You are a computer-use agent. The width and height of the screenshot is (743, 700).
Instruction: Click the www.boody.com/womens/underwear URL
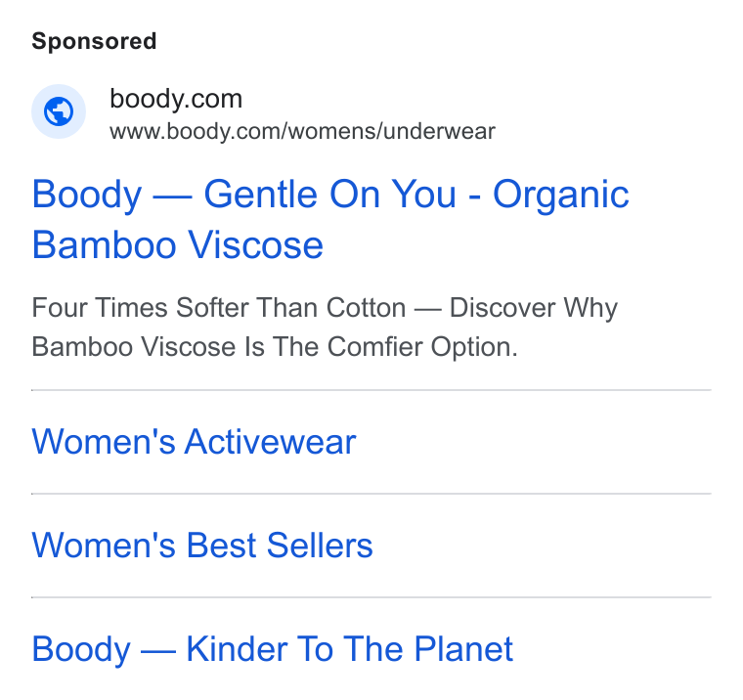(x=302, y=131)
